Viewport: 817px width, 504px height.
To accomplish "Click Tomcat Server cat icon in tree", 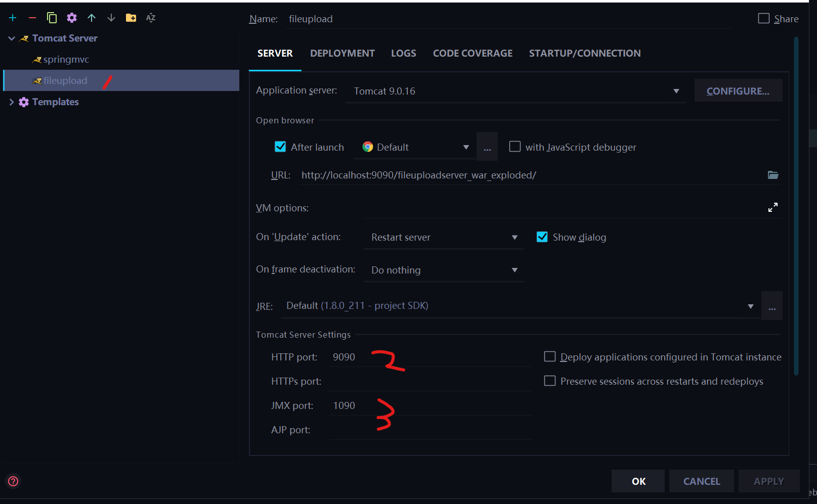I will click(24, 38).
